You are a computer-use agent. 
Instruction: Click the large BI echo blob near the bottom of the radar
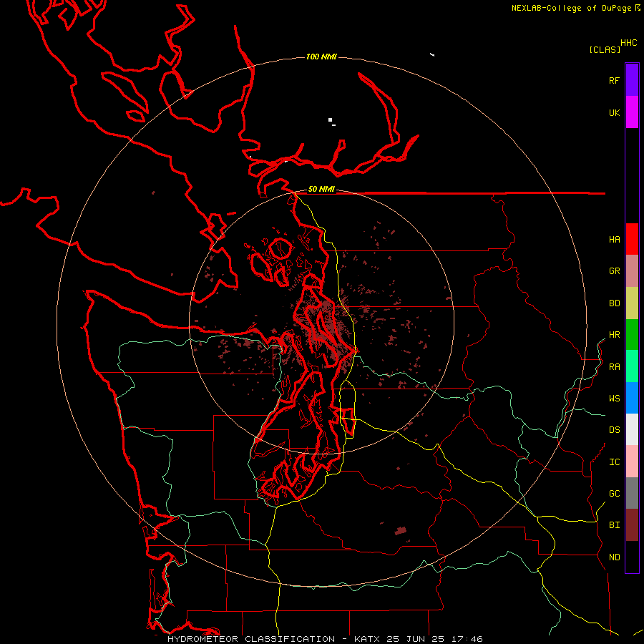coord(401,531)
